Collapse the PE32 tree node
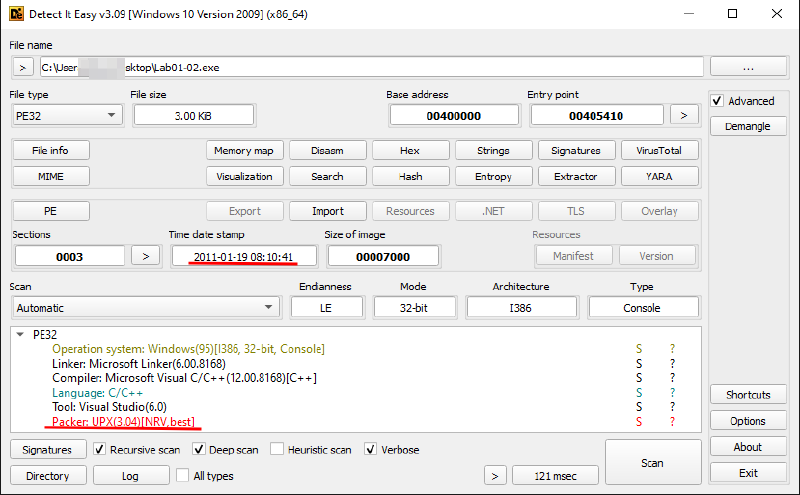 pos(22,335)
